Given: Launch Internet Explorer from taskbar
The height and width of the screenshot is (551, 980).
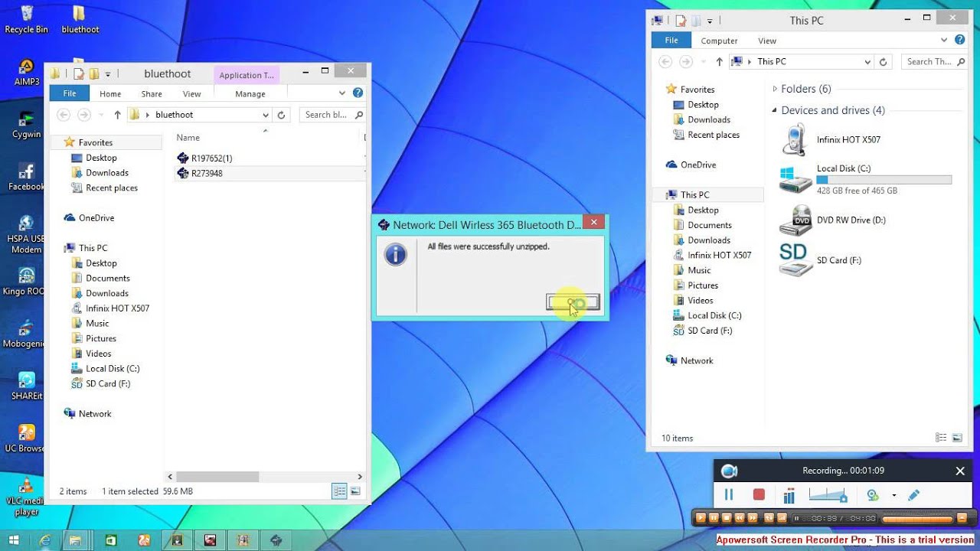Looking at the screenshot, I should [45, 540].
